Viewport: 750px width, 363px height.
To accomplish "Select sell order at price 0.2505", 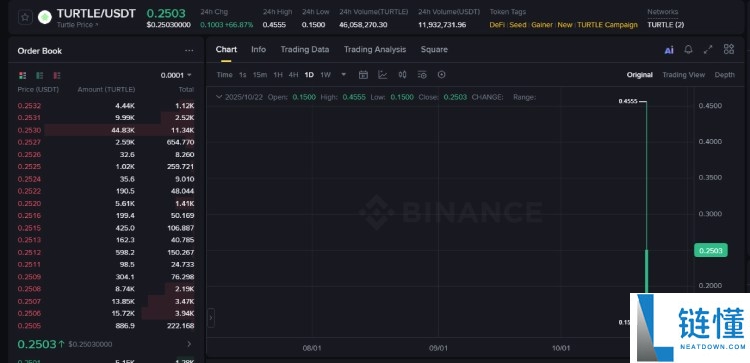I will coord(106,326).
